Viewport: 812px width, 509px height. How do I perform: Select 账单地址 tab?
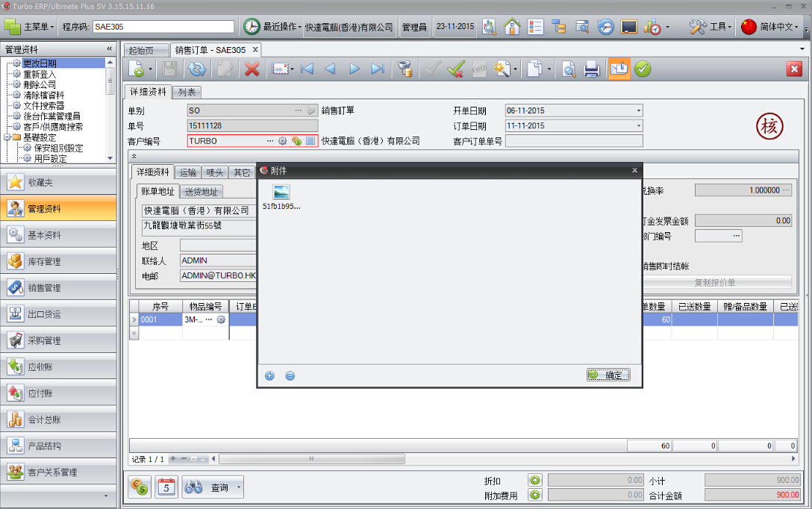click(x=157, y=191)
